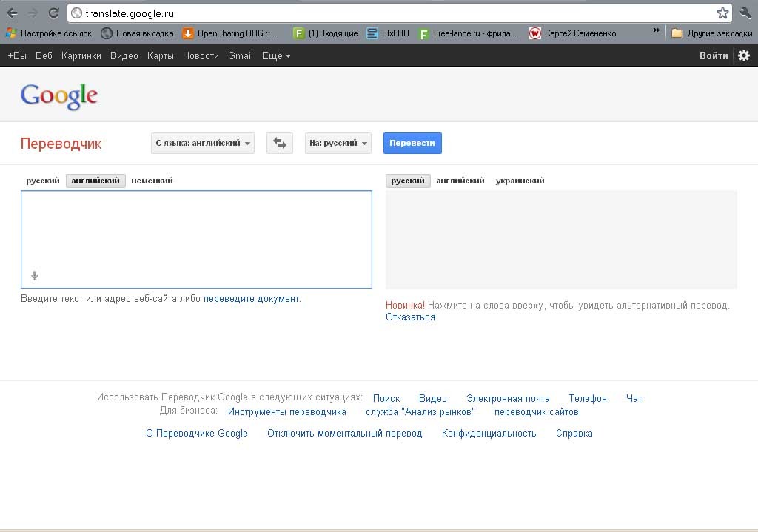
Task: Open the С языка: английский dropdown
Action: [203, 143]
